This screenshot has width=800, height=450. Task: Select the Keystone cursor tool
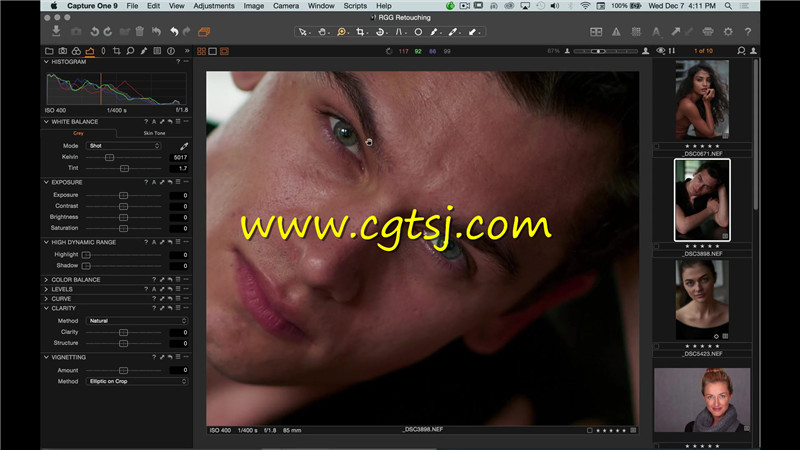tap(399, 32)
